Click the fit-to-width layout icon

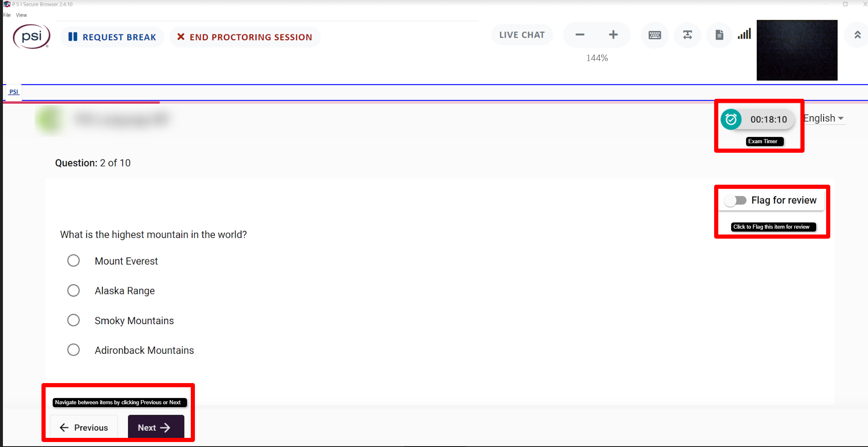click(687, 35)
